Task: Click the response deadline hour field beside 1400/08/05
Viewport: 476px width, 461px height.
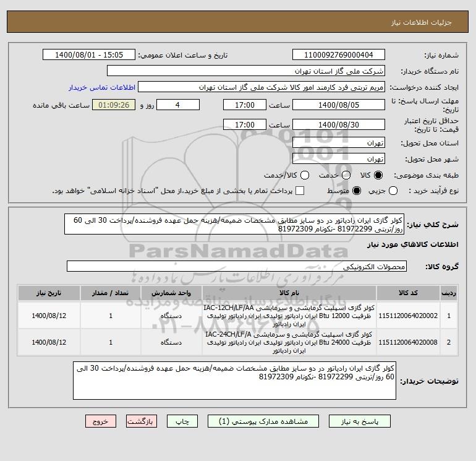Action: [245, 105]
